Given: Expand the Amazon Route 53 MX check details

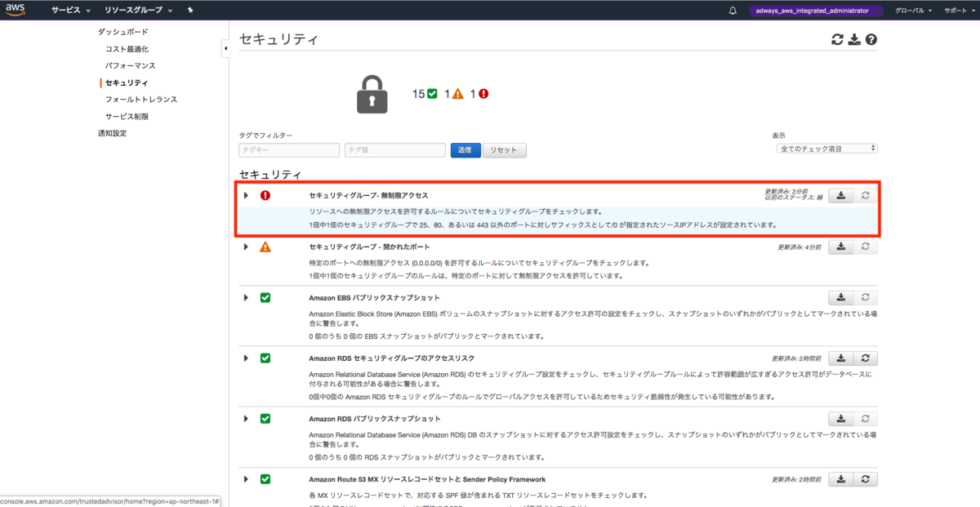Looking at the screenshot, I should point(245,479).
